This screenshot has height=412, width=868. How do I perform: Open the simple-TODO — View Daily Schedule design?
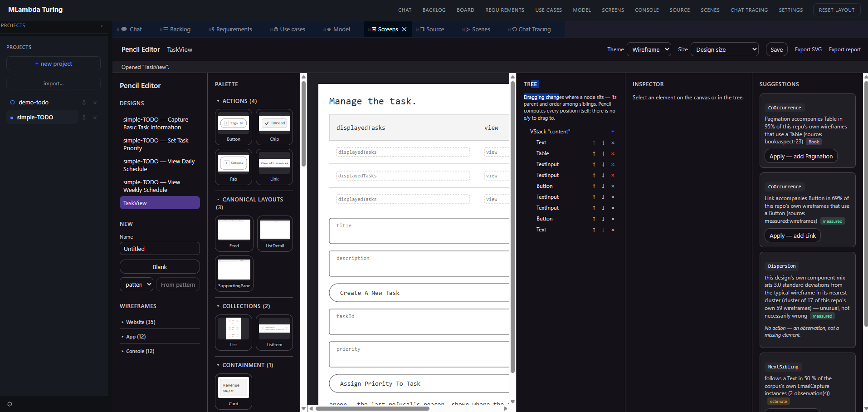point(159,165)
